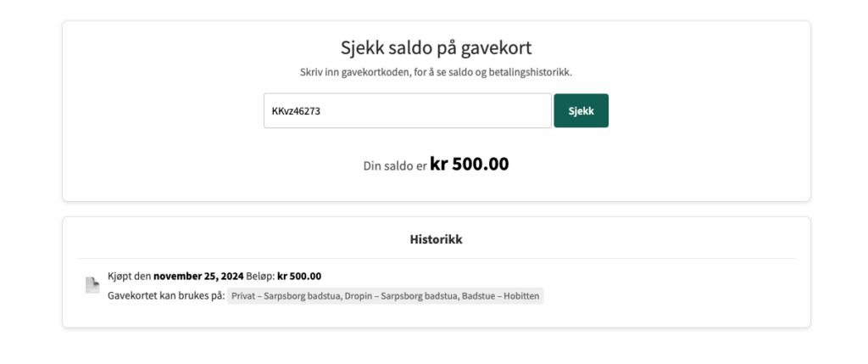Click the Din saldo er label
Screen dimensions: 868x364
coord(395,166)
